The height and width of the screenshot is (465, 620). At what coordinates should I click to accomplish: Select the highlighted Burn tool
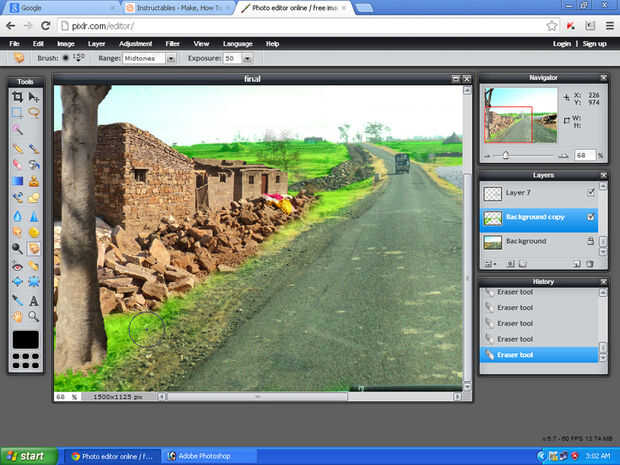(x=34, y=248)
